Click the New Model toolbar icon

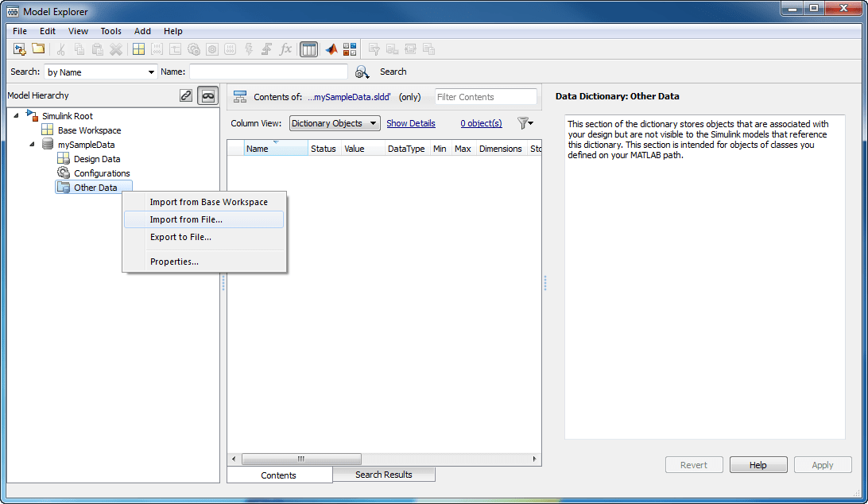pos(20,49)
